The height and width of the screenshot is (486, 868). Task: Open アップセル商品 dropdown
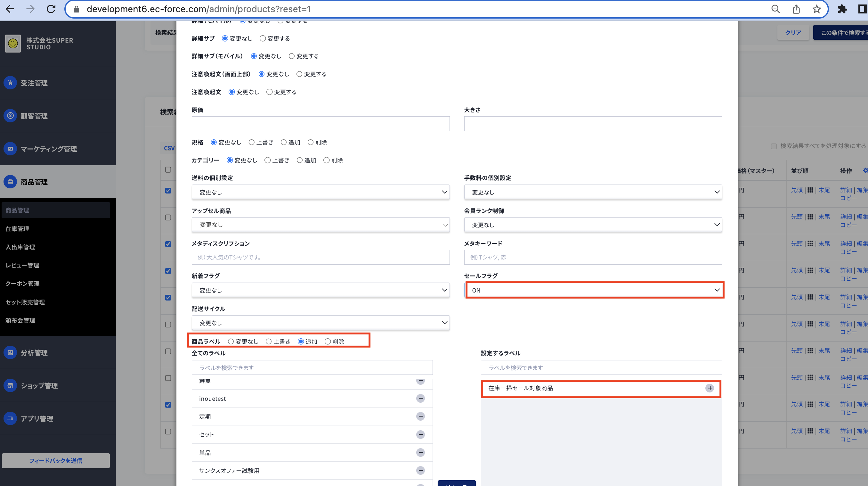pos(320,225)
